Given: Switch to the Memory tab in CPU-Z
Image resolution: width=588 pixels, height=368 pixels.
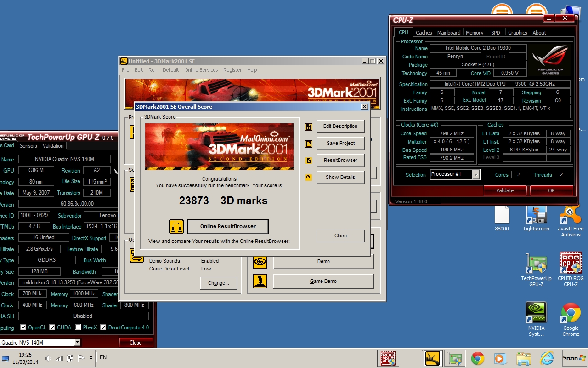Looking at the screenshot, I should pyautogui.click(x=475, y=33).
